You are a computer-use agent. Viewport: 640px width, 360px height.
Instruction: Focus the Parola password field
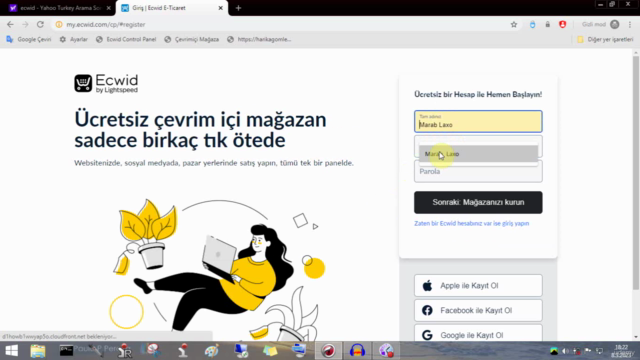(478, 171)
